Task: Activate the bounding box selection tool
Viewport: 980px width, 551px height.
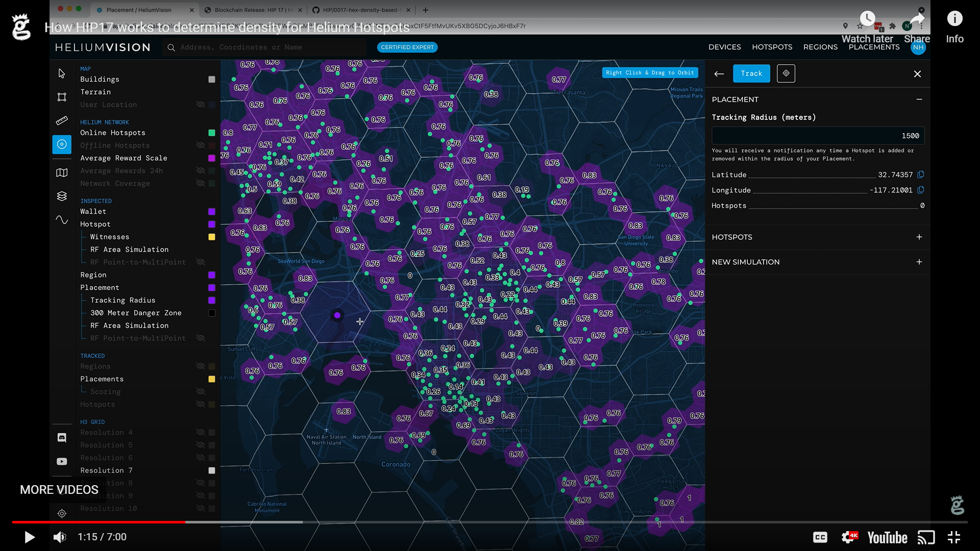Action: [x=62, y=97]
